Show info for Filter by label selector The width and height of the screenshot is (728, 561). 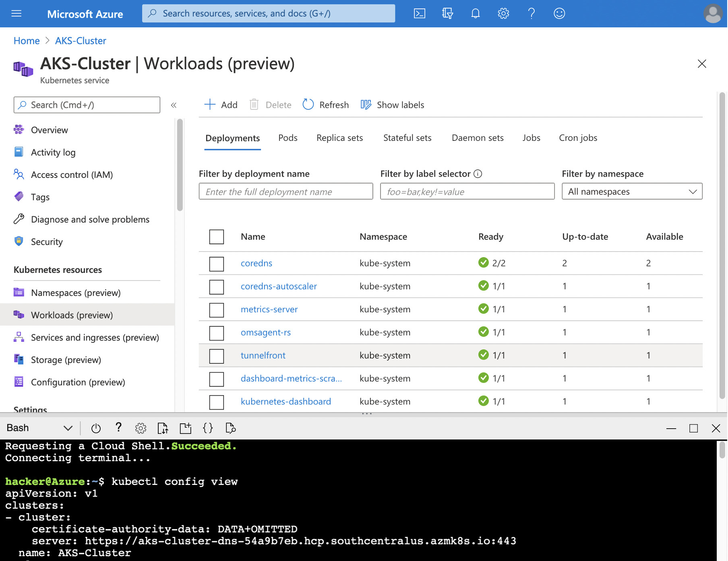[478, 174]
